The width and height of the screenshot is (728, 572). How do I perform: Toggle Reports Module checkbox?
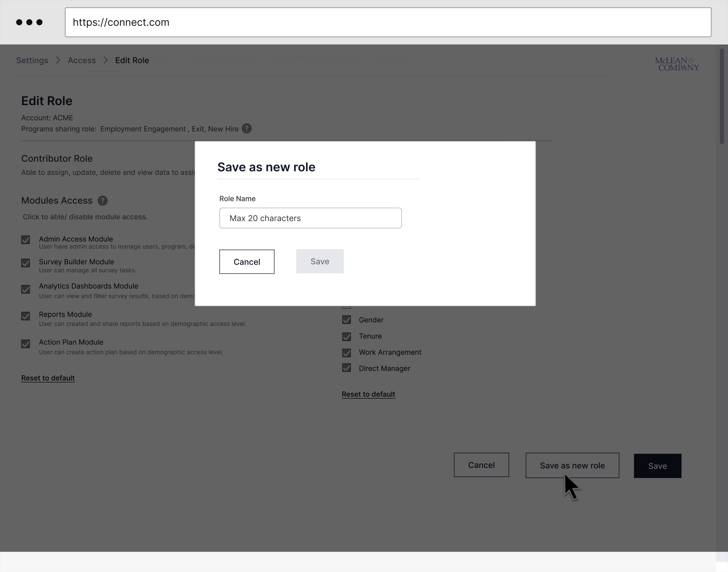tap(26, 316)
